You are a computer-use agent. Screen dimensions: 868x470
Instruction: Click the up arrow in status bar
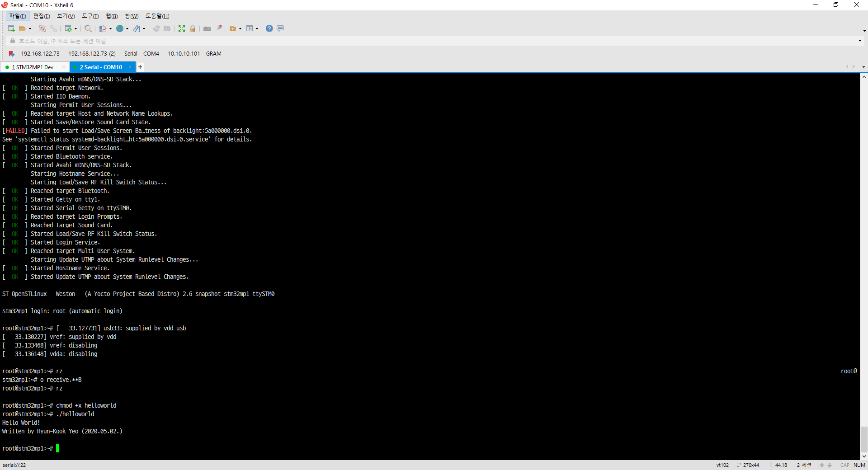click(x=822, y=465)
